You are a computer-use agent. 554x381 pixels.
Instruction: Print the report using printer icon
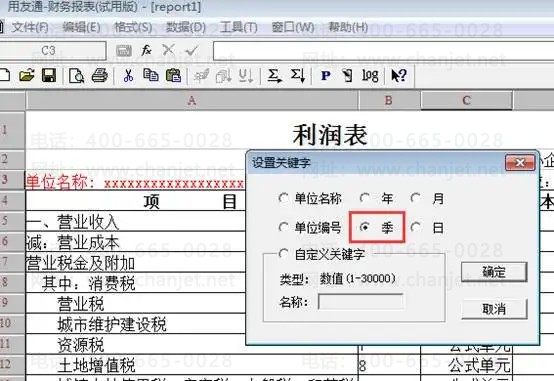100,76
